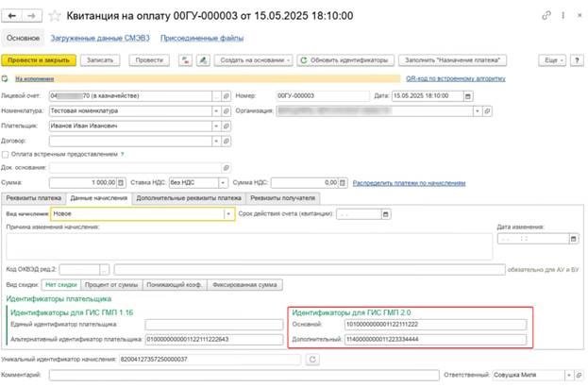588x387 pixels.
Task: Open the Лицевой счет record via its open icon
Action: tap(227, 96)
